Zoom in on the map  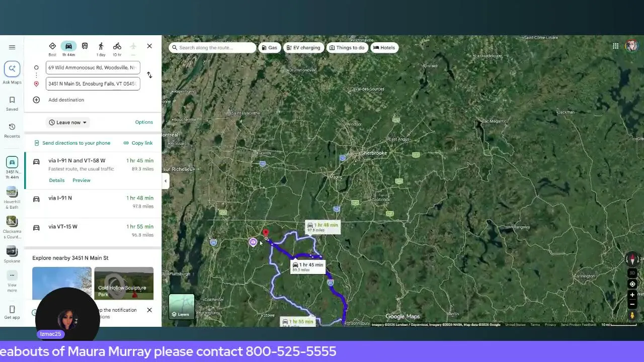tap(632, 295)
